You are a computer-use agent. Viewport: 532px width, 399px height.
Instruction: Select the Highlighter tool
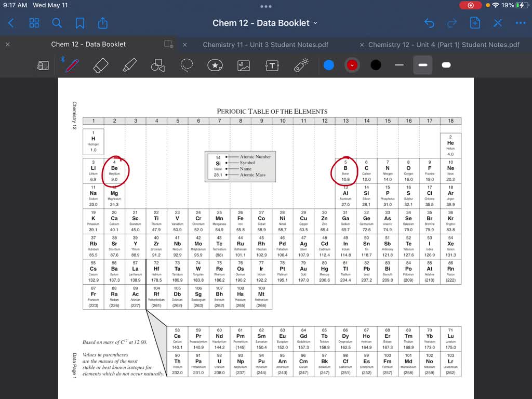point(129,65)
